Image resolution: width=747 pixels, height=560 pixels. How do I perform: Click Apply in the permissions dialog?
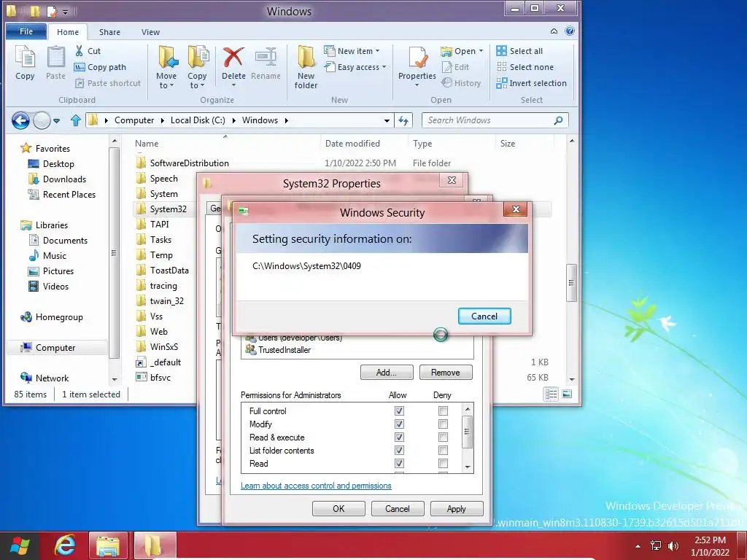point(457,508)
